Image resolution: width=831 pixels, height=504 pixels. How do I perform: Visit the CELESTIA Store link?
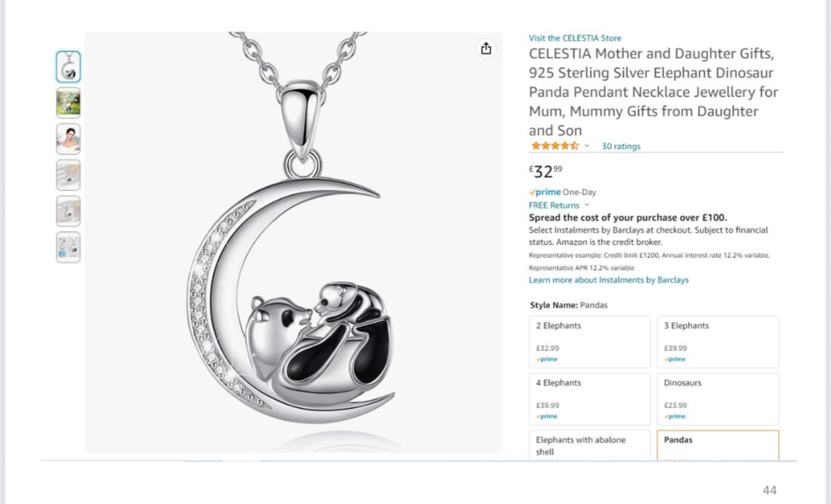click(x=574, y=38)
